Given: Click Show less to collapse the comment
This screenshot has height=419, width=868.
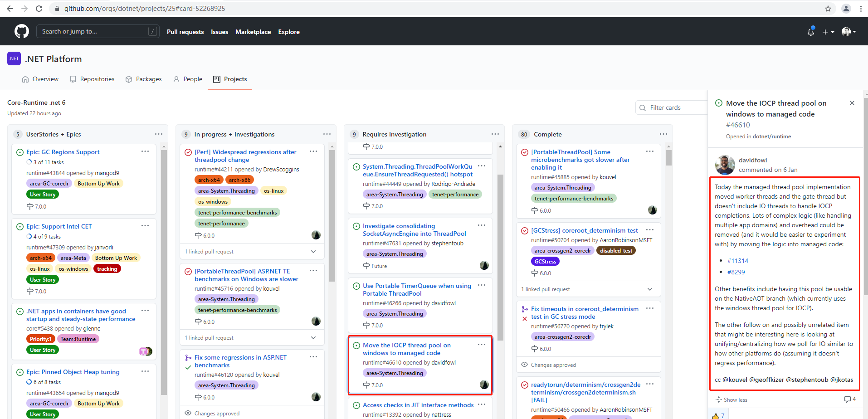Looking at the screenshot, I should [731, 400].
